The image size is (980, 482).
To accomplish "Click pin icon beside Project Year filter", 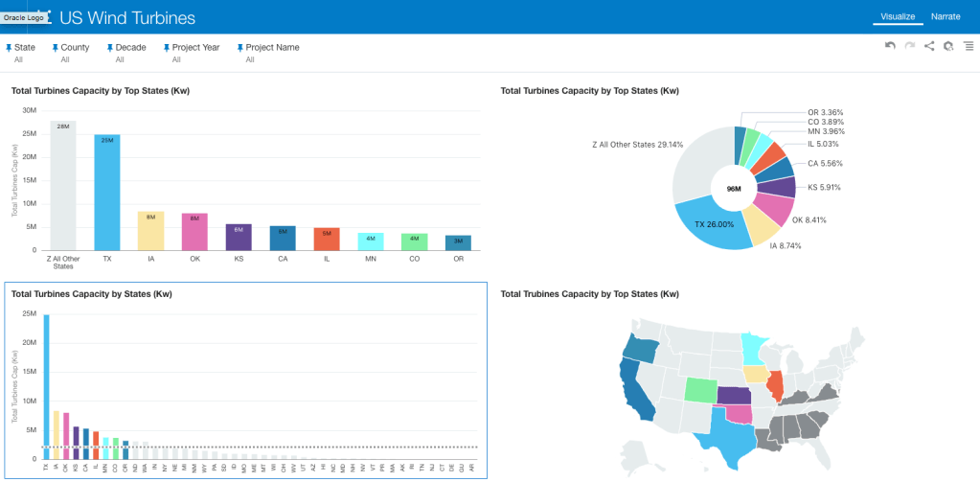I will pyautogui.click(x=167, y=47).
